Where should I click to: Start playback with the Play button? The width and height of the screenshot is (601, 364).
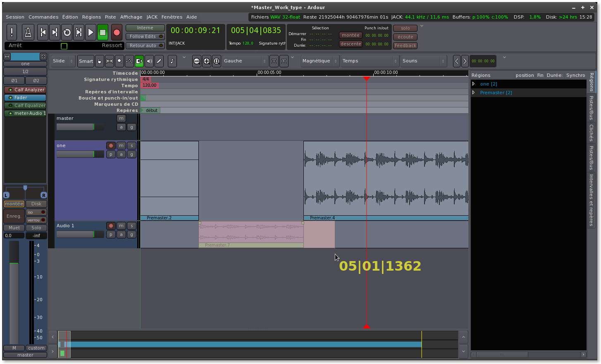91,32
